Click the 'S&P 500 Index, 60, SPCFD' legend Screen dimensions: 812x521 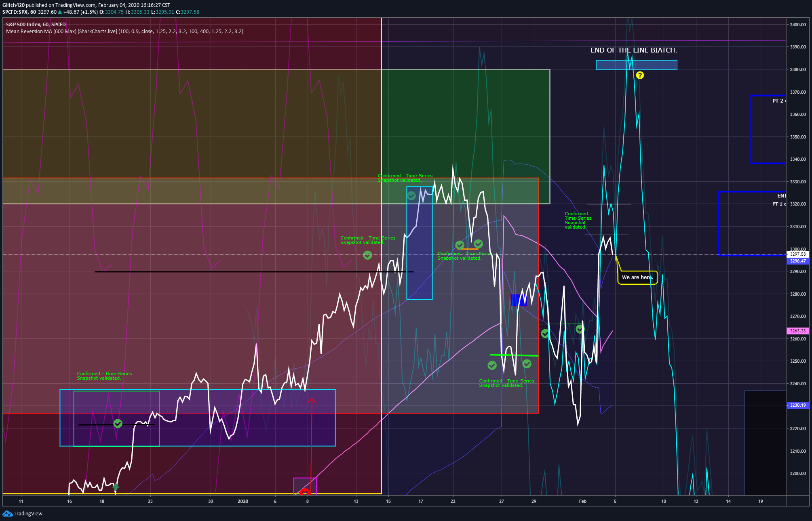(x=36, y=25)
